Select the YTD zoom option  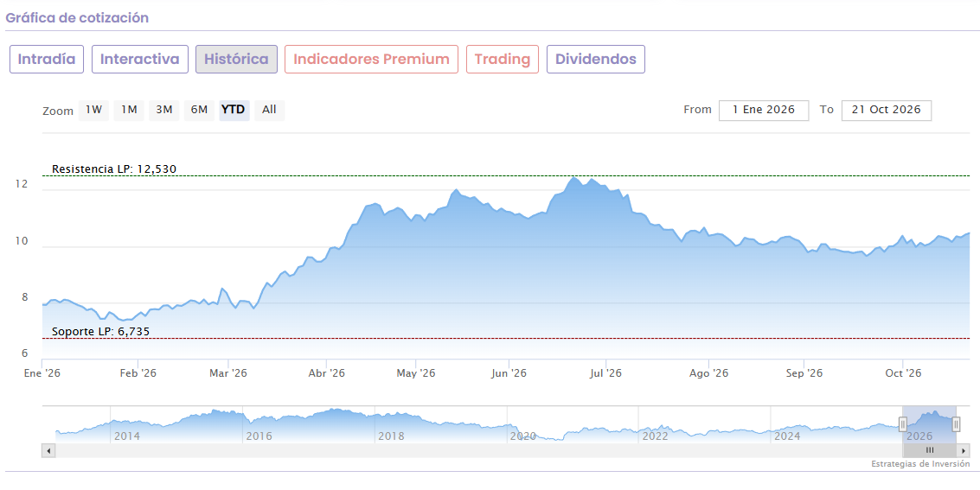(234, 110)
